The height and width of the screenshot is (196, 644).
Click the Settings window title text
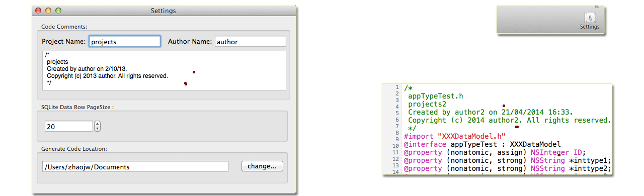pos(164,11)
